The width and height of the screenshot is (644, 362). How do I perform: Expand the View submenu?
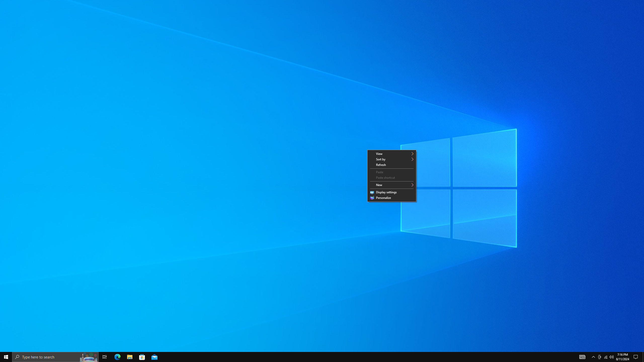391,154
